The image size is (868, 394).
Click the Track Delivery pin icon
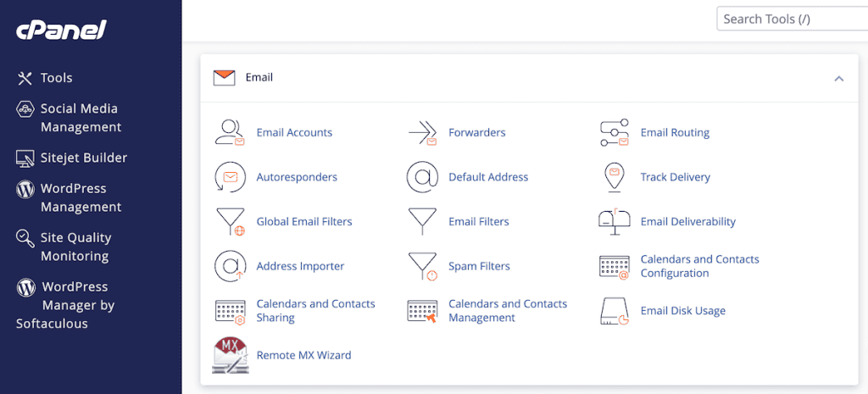614,177
